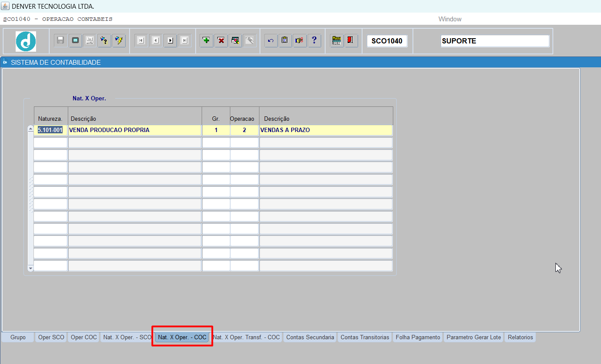601x364 pixels.
Task: Open the Oper SCO tab
Action: click(x=51, y=338)
